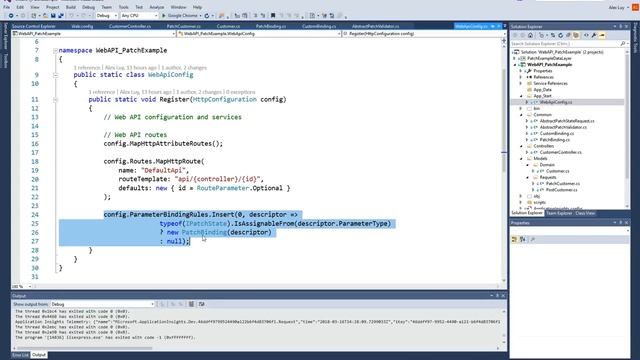Click the Categorized icon in the Properties panel
640x360 pixels.
click(514, 240)
